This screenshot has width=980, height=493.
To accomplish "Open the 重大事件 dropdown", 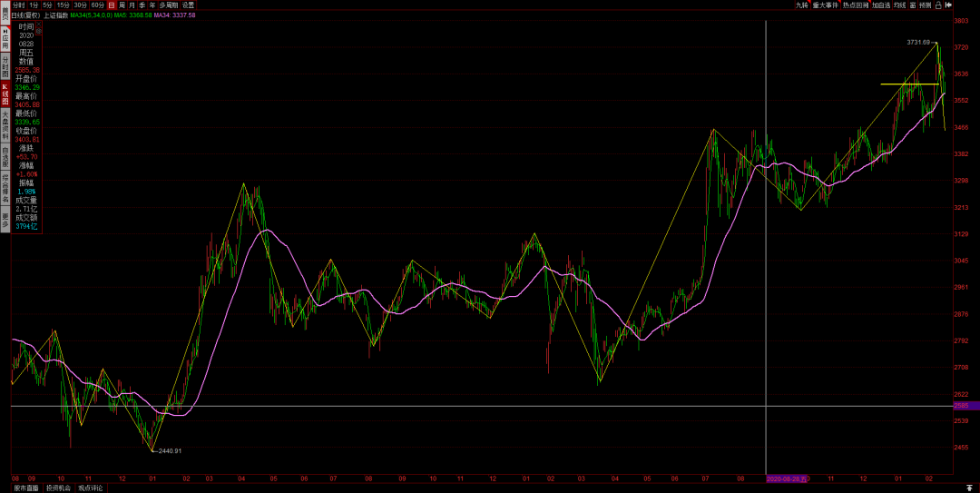I will point(825,5).
